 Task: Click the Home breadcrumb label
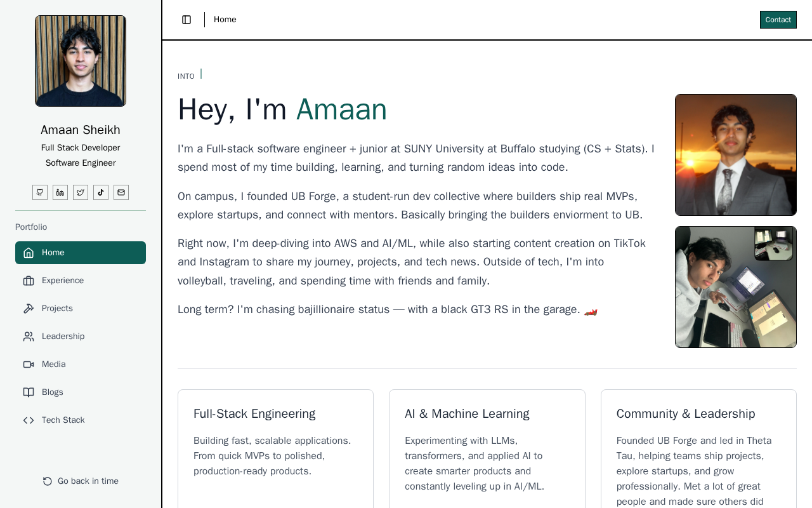tap(225, 20)
